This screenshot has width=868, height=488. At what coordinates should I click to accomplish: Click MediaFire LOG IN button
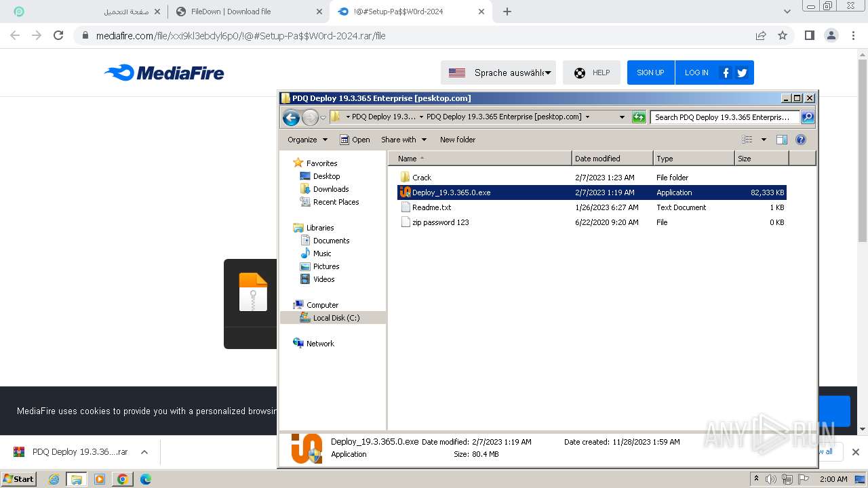click(696, 73)
